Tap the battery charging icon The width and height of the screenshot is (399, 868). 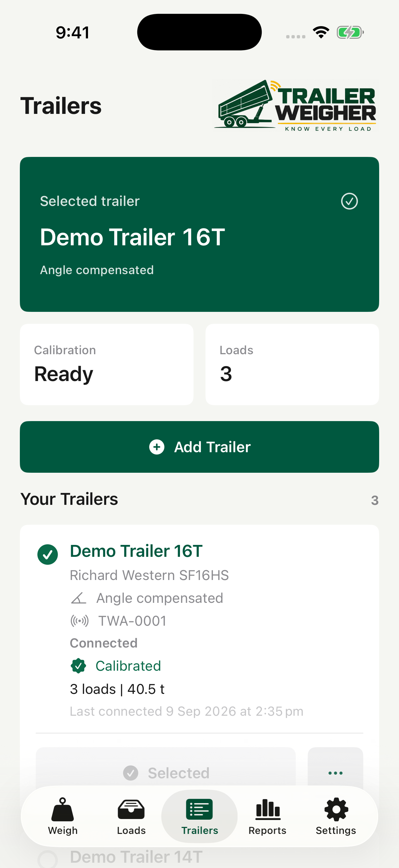[350, 32]
